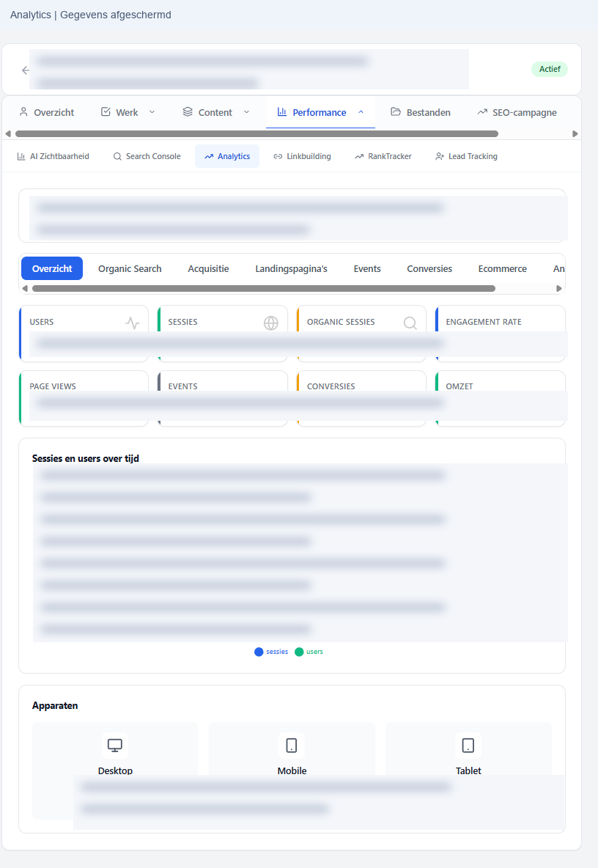The height and width of the screenshot is (868, 598).
Task: Switch to Search Console subtab
Action: click(147, 157)
